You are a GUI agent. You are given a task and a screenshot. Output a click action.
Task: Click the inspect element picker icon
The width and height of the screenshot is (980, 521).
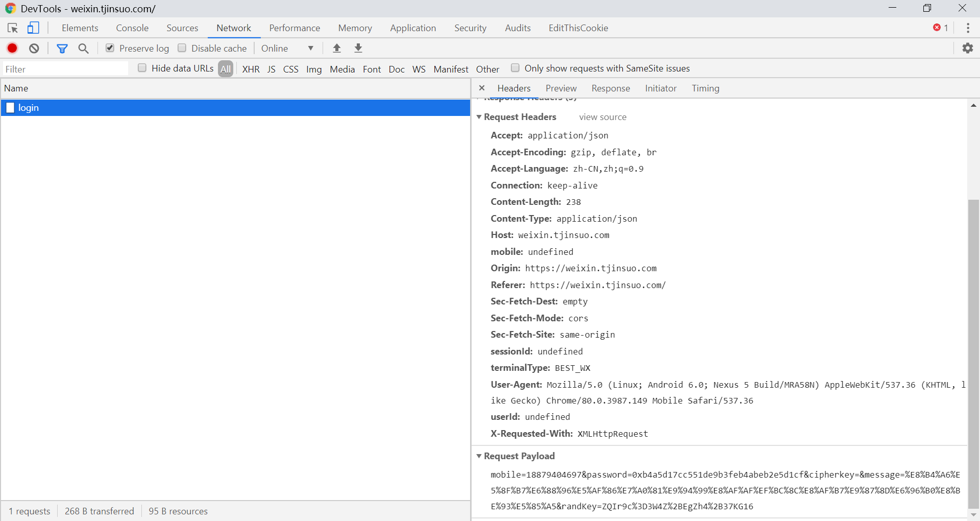[x=13, y=28]
